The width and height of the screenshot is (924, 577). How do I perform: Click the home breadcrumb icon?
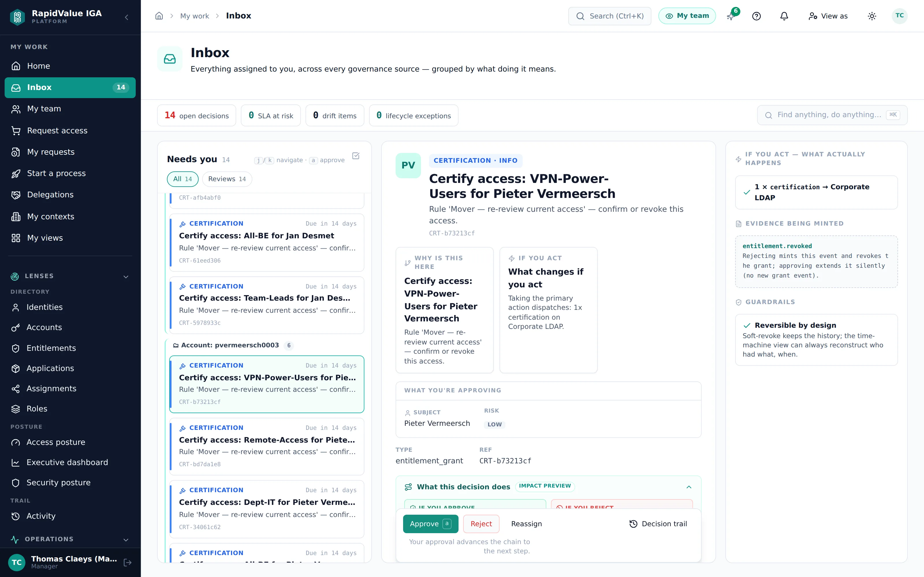coord(159,16)
